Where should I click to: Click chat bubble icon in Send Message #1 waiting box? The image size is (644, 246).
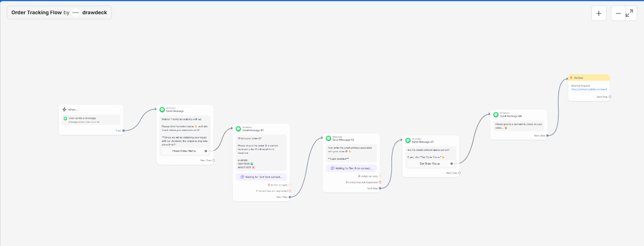(x=242, y=177)
